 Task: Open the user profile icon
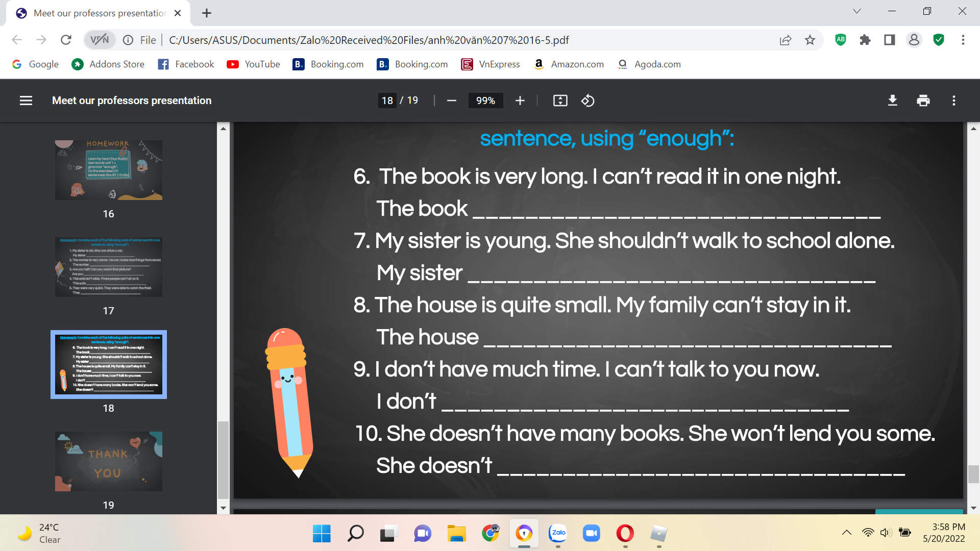tap(914, 40)
